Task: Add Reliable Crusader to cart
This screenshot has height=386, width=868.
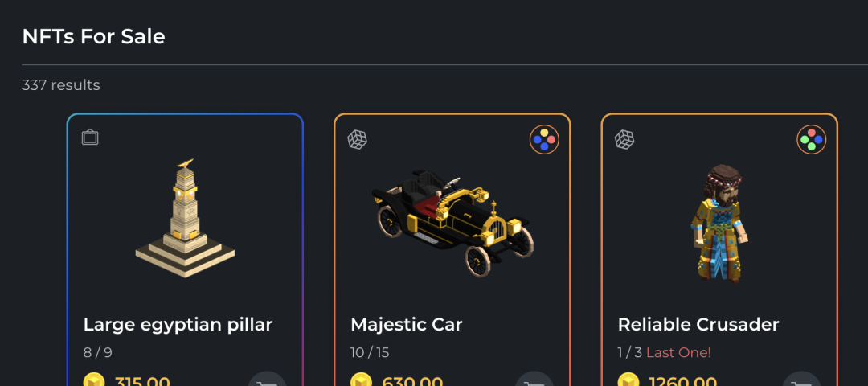Action: click(x=801, y=379)
